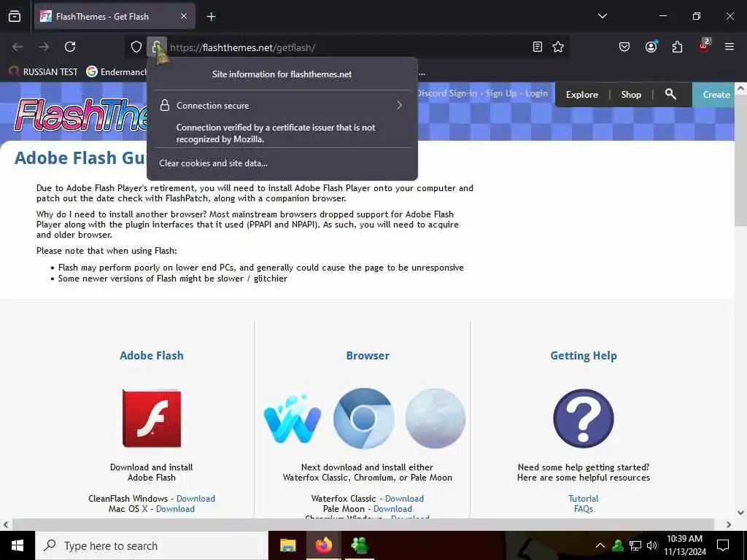
Task: Click horizontal scrollbar right arrow
Action: point(729,524)
